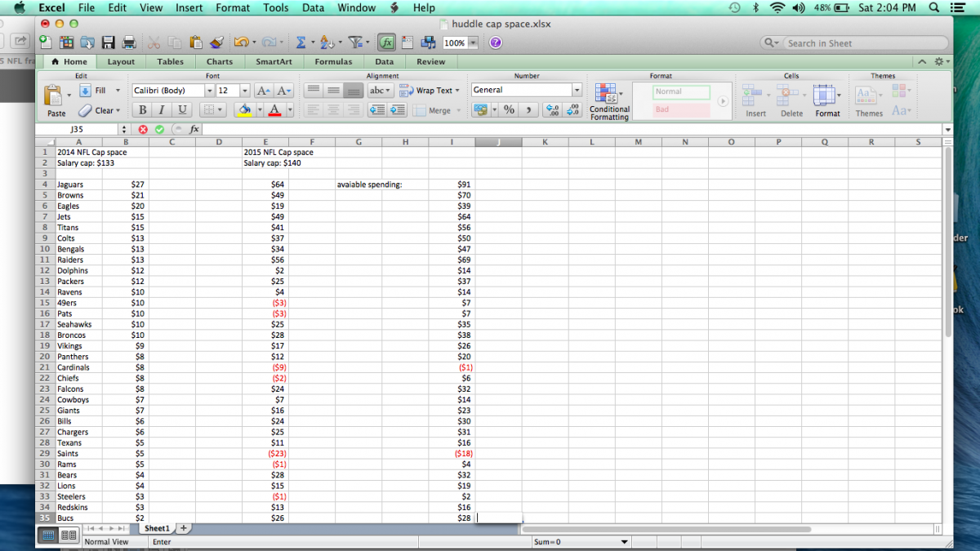The height and width of the screenshot is (551, 980).
Task: Toggle the formula builder fx toolbar button
Action: (x=387, y=42)
